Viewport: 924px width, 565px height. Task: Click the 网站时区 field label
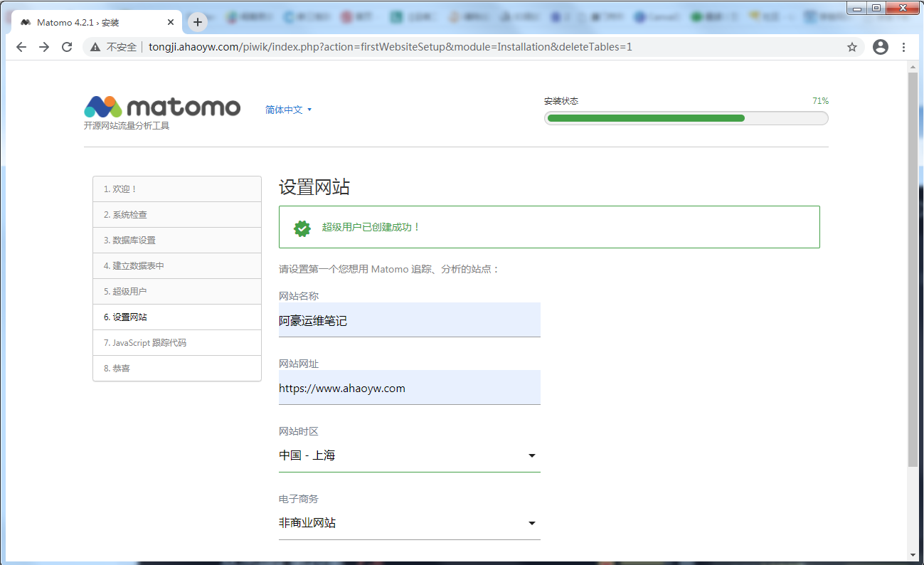[299, 431]
